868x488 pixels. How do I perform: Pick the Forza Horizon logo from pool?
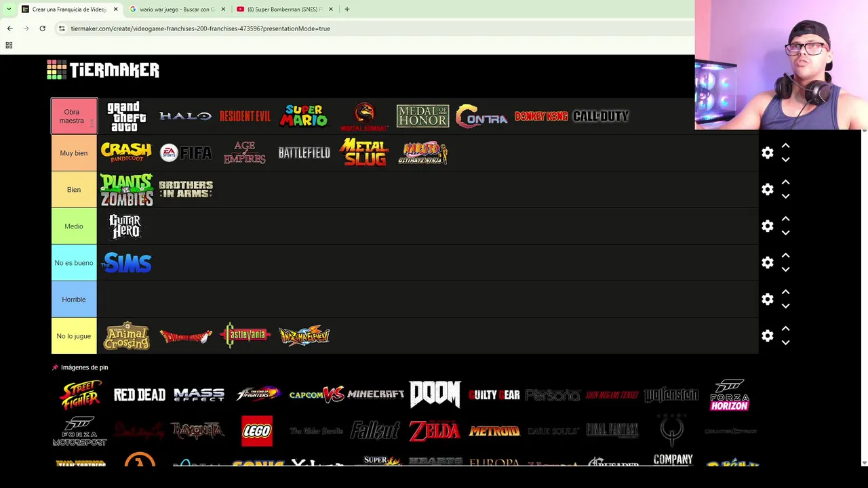[730, 395]
